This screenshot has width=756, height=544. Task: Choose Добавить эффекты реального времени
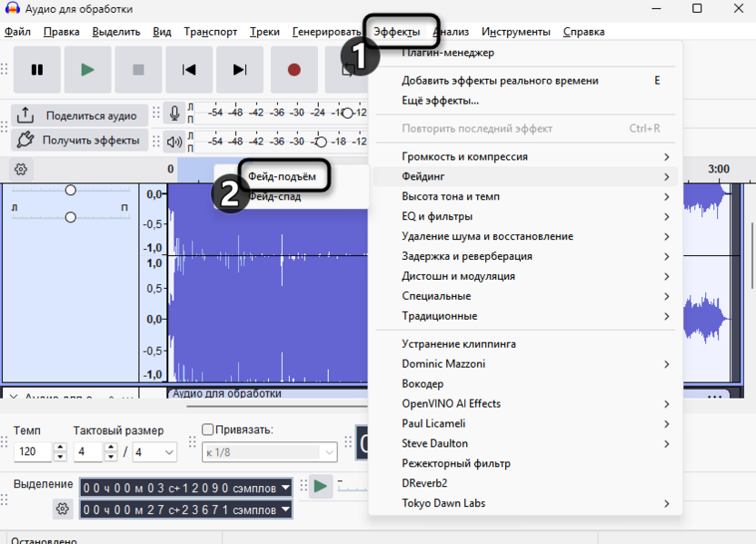pos(525,81)
